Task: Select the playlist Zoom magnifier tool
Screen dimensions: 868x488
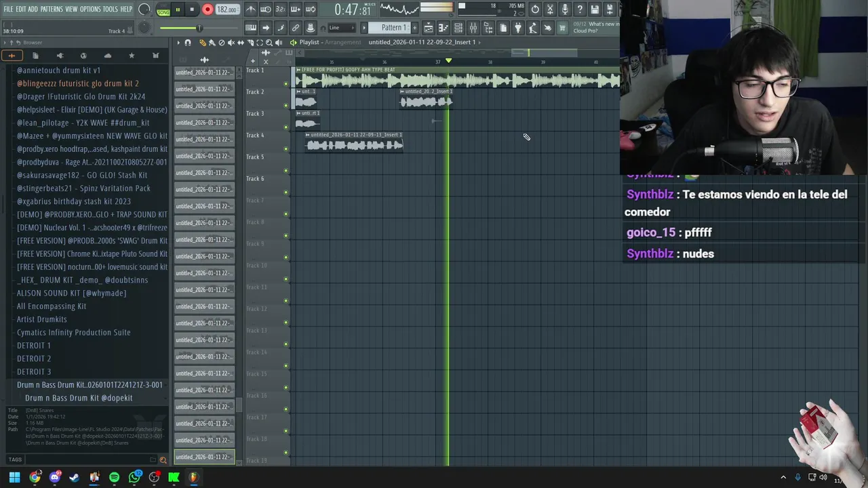Action: tap(269, 43)
